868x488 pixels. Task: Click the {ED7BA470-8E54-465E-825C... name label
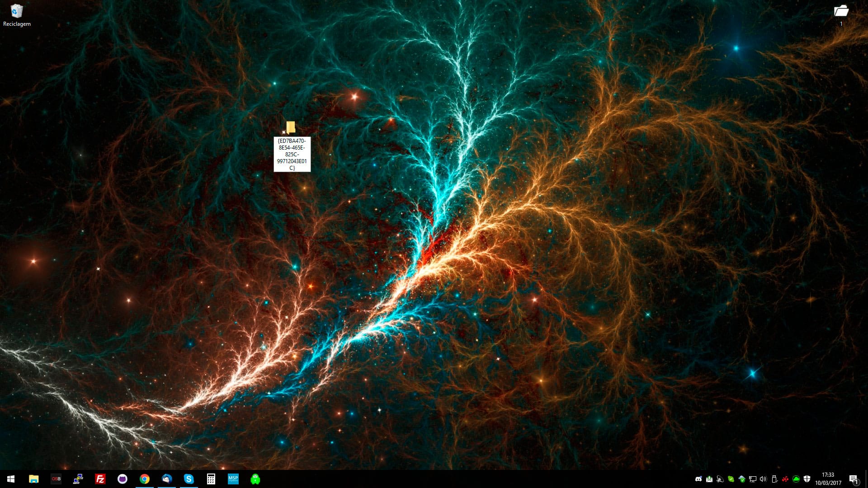[x=292, y=155]
